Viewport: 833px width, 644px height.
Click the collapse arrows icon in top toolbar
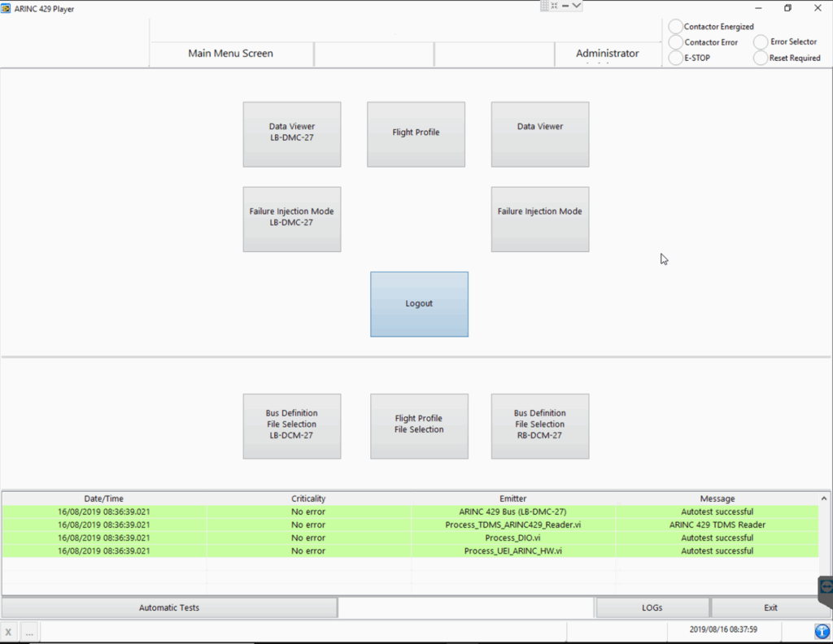pyautogui.click(x=555, y=6)
